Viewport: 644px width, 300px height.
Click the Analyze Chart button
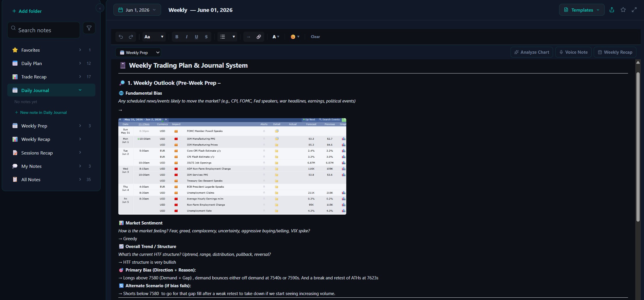pyautogui.click(x=532, y=52)
